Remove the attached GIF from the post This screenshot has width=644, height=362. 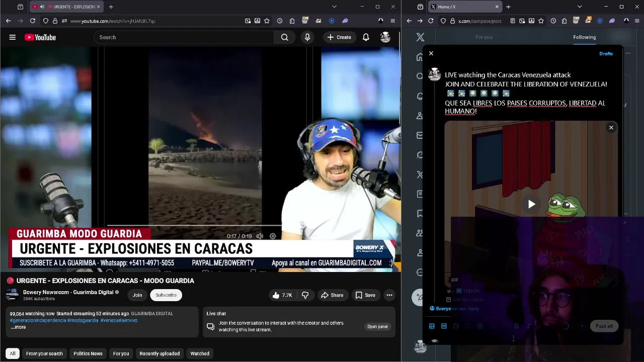pyautogui.click(x=611, y=128)
